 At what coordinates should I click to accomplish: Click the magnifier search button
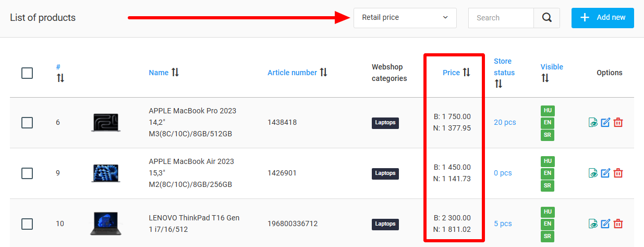click(x=546, y=18)
